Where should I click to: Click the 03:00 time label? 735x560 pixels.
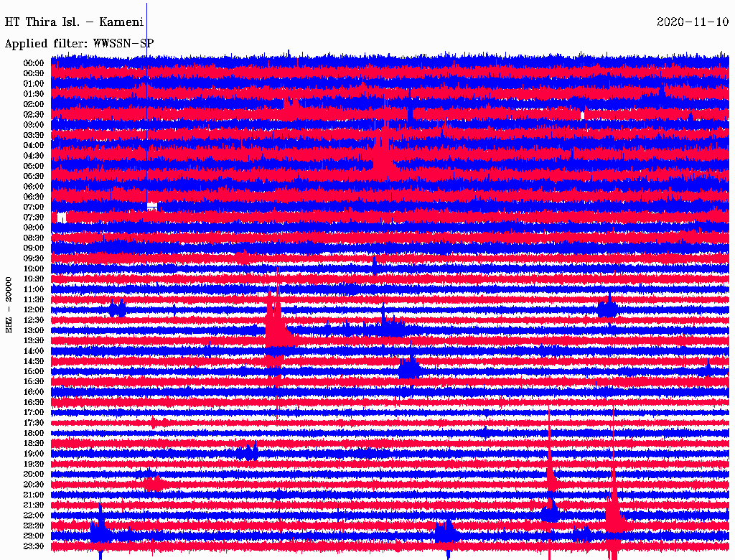click(x=33, y=125)
